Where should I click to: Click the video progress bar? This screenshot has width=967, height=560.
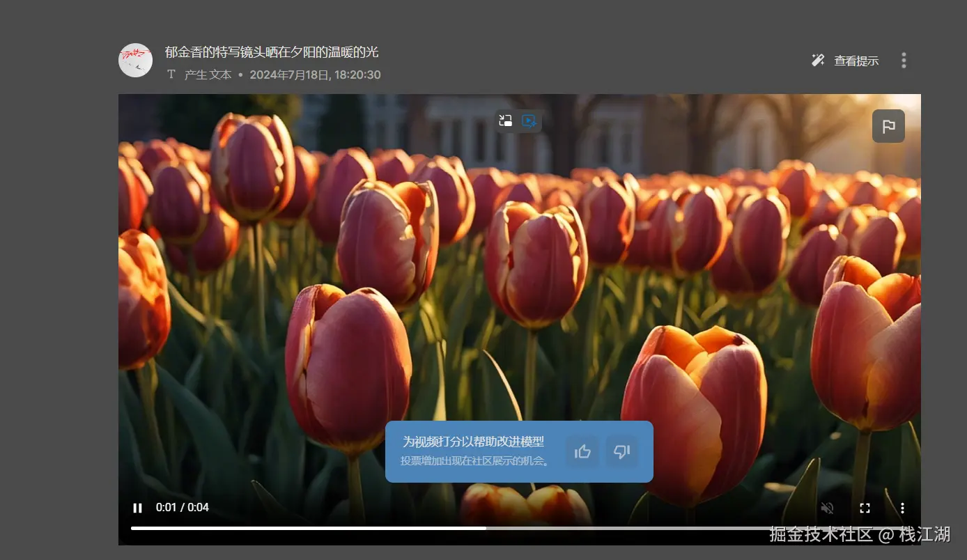519,528
